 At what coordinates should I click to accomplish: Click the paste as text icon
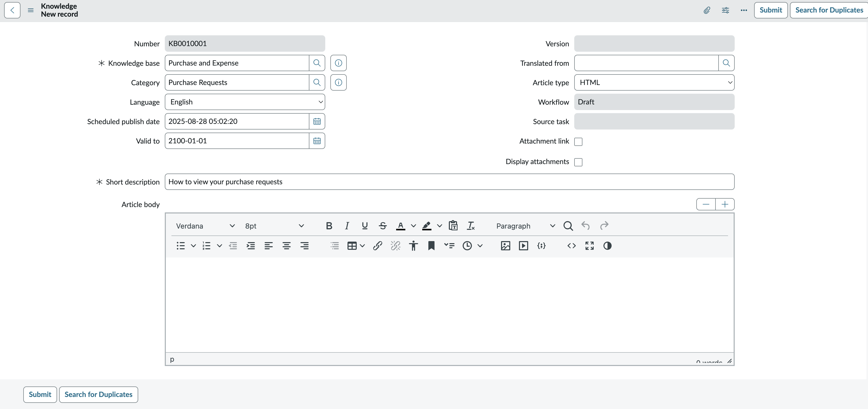(453, 226)
